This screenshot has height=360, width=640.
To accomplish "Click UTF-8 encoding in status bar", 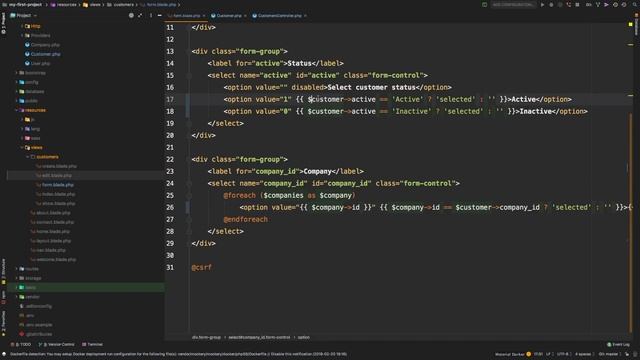I will click(x=563, y=354).
